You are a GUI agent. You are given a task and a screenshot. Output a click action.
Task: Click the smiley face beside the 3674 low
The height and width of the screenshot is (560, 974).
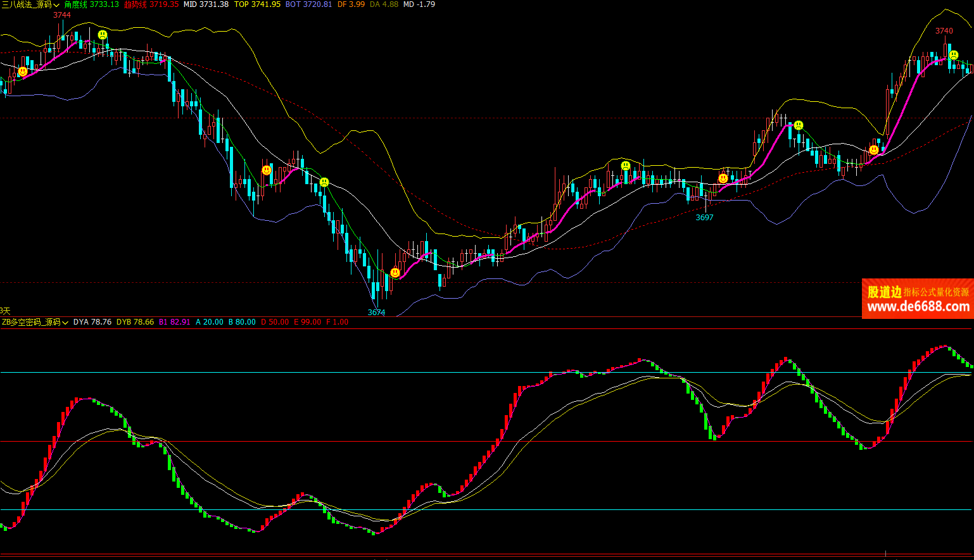click(395, 273)
